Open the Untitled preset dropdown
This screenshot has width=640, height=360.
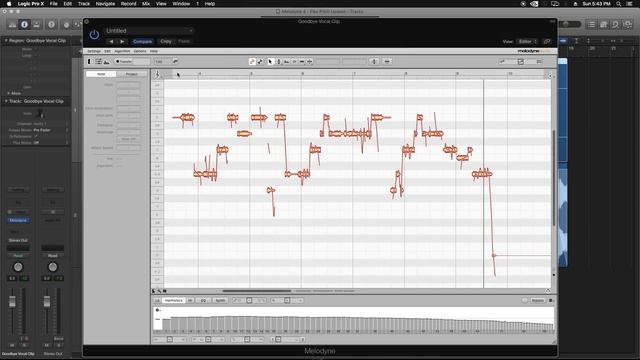[149, 31]
